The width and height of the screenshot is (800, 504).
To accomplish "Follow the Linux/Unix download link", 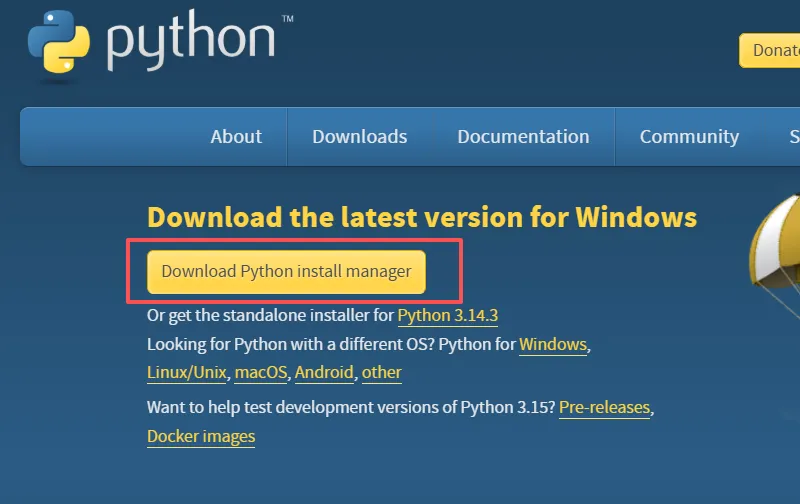I will click(x=187, y=372).
